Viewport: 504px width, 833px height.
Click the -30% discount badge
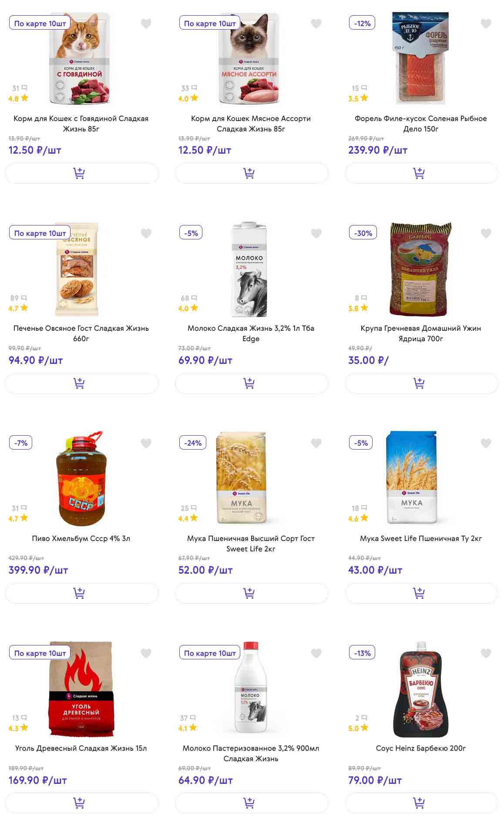(363, 233)
